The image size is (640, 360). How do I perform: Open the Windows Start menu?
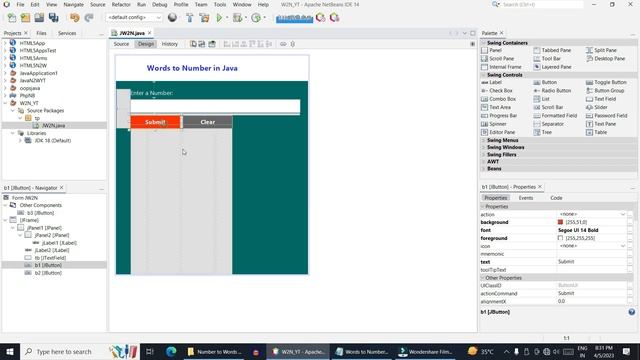pyautogui.click(x=10, y=351)
